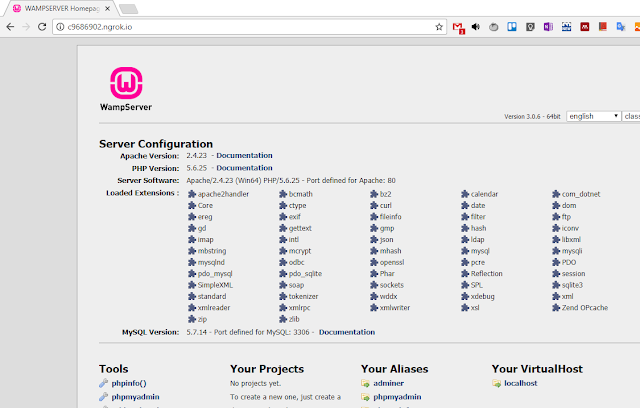This screenshot has height=408, width=640.
Task: Click the PHP version value '5.6.25'
Action: tap(197, 168)
